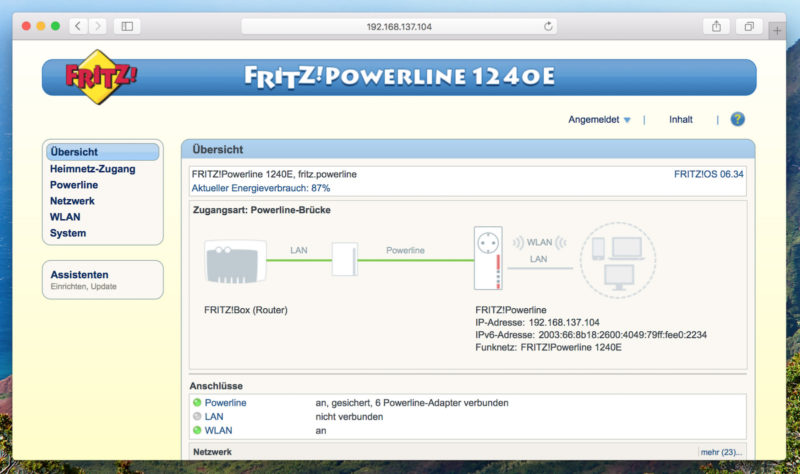
Task: Expand the Angemeldet dropdown
Action: coord(599,119)
